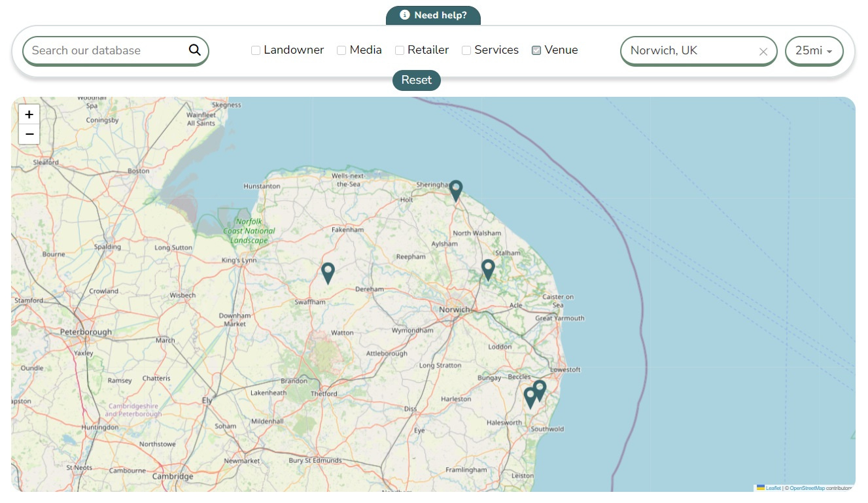The height and width of the screenshot is (503, 868).
Task: Click the Norwich city label on the map
Action: coord(454,309)
